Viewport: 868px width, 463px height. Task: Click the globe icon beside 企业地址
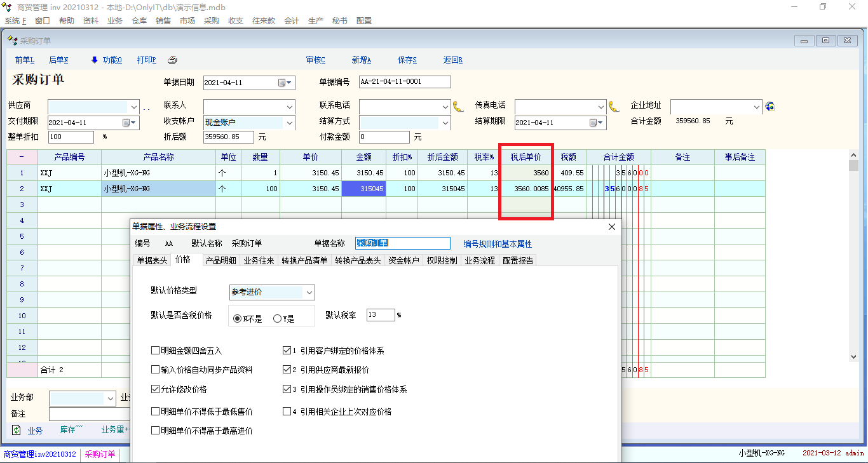pyautogui.click(x=770, y=106)
